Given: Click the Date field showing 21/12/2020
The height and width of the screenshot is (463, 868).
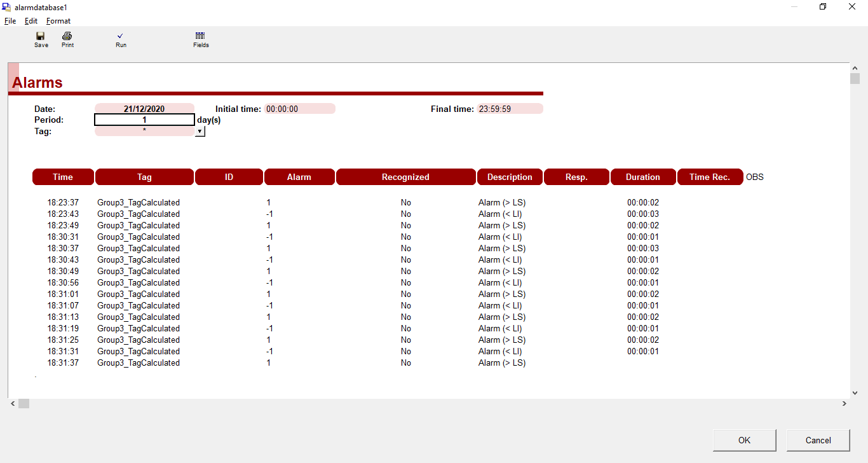Looking at the screenshot, I should (144, 109).
